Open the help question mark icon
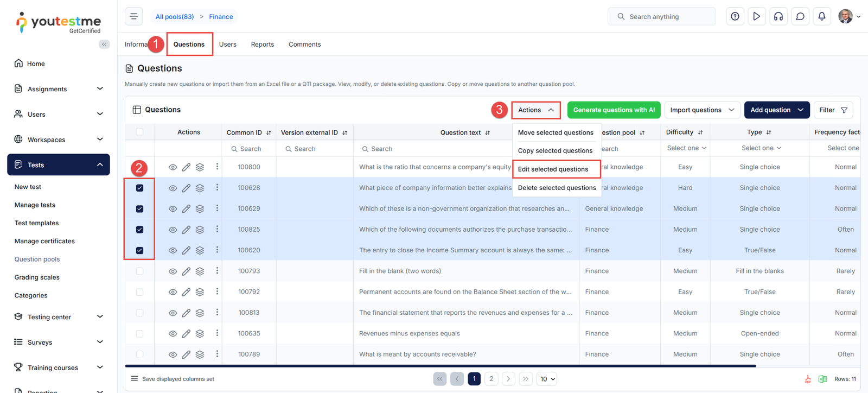Screen dimensions: 868x393 click(735, 16)
